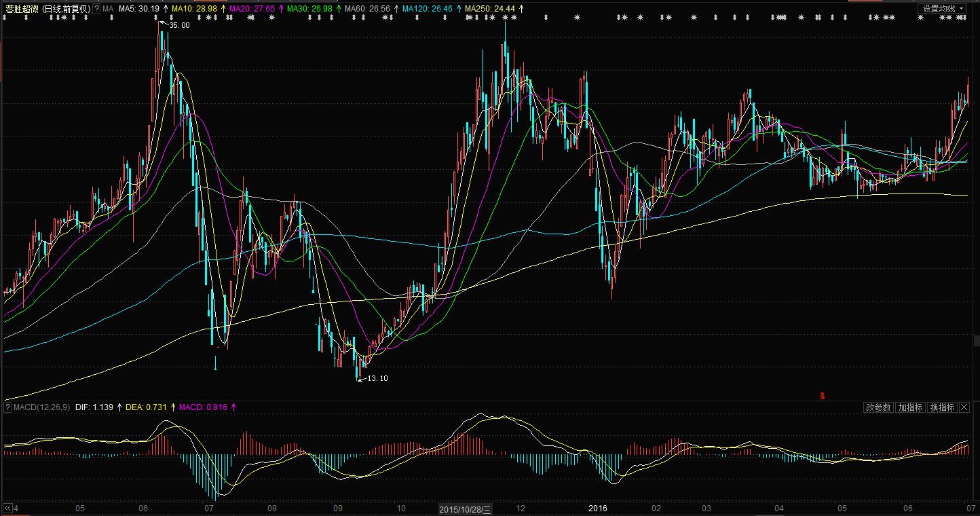Viewport: 980px width, 516px height.
Task: Click the 换指标 button
Action: [x=942, y=407]
